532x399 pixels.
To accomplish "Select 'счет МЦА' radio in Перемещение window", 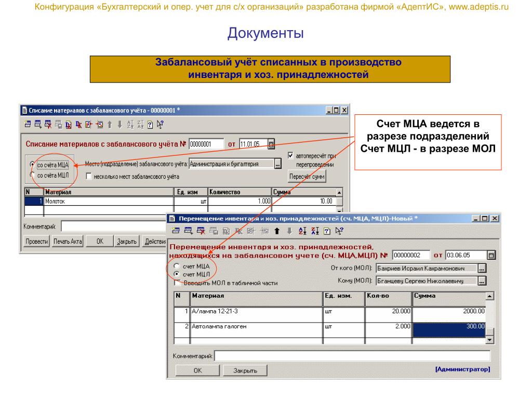I will point(177,266).
